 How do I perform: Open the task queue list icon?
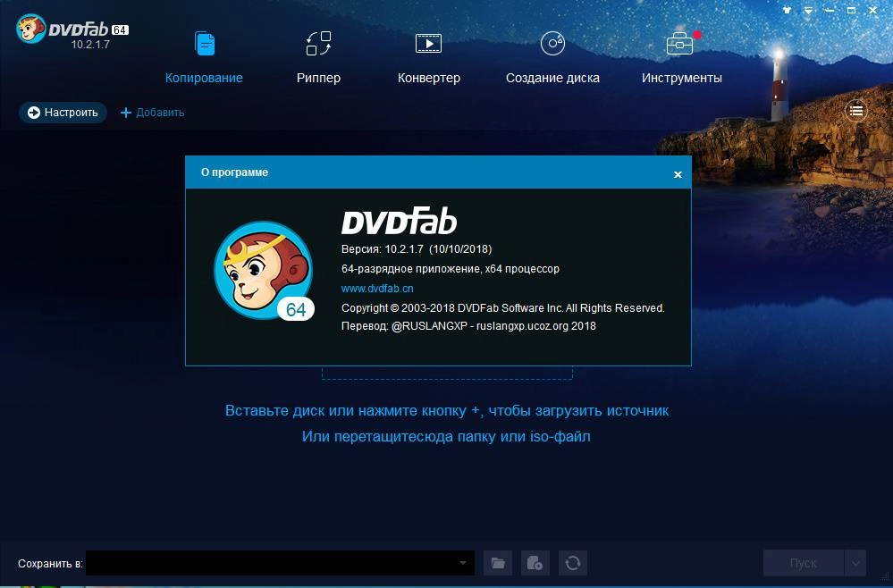point(856,111)
